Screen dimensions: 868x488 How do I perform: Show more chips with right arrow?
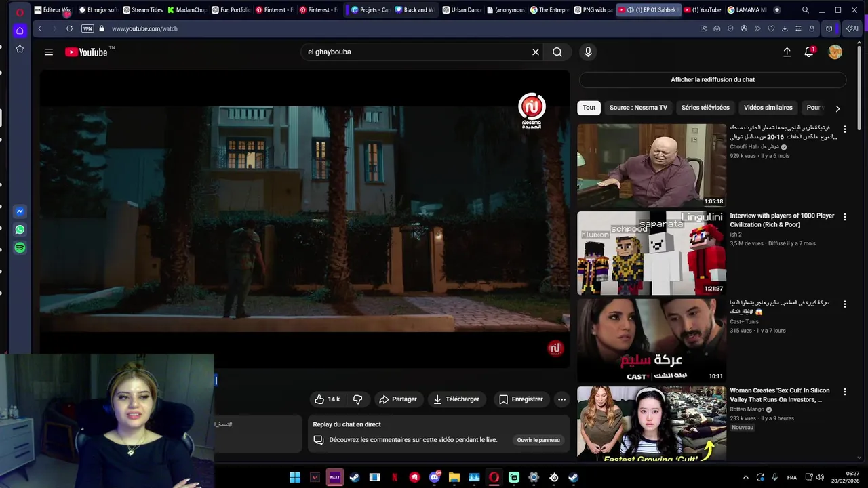(837, 108)
